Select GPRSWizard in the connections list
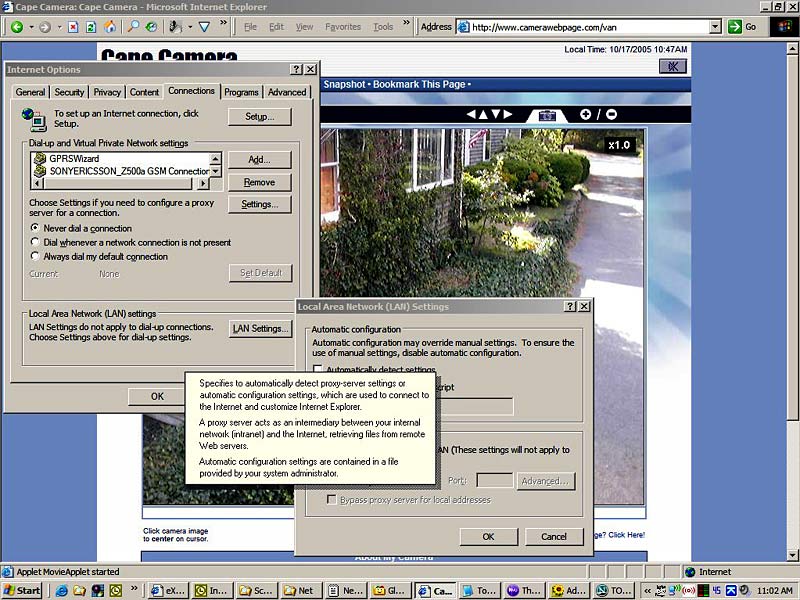The width and height of the screenshot is (800, 600). point(76,158)
